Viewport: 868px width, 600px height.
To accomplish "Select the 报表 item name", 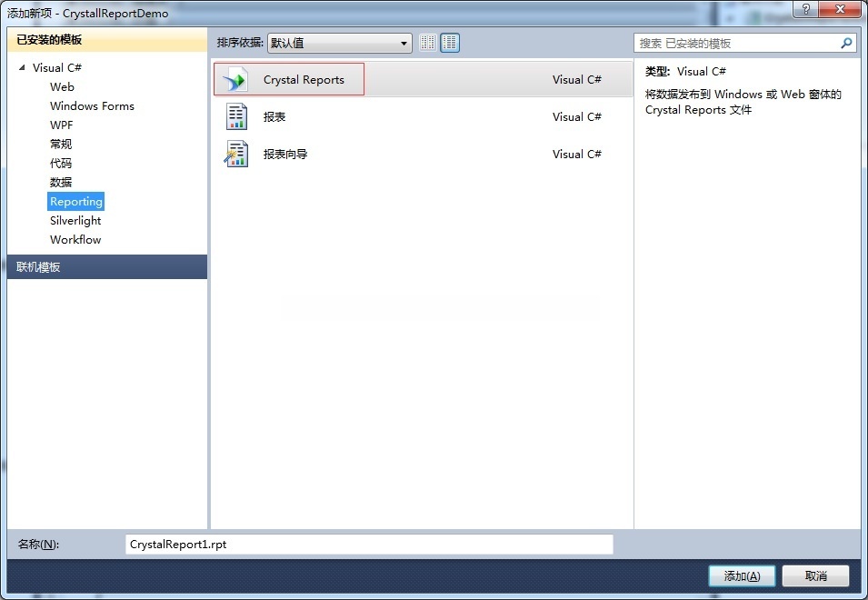I will (274, 116).
